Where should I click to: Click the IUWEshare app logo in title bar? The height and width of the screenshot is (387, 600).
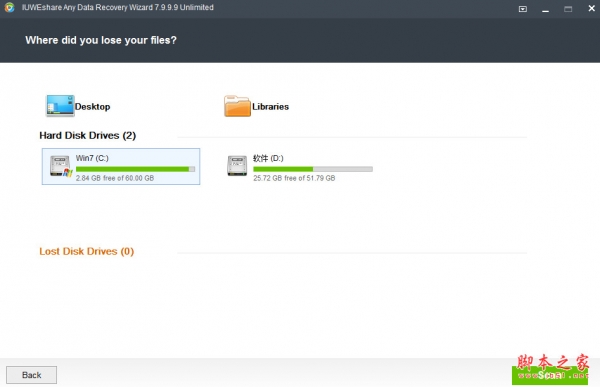(x=9, y=7)
